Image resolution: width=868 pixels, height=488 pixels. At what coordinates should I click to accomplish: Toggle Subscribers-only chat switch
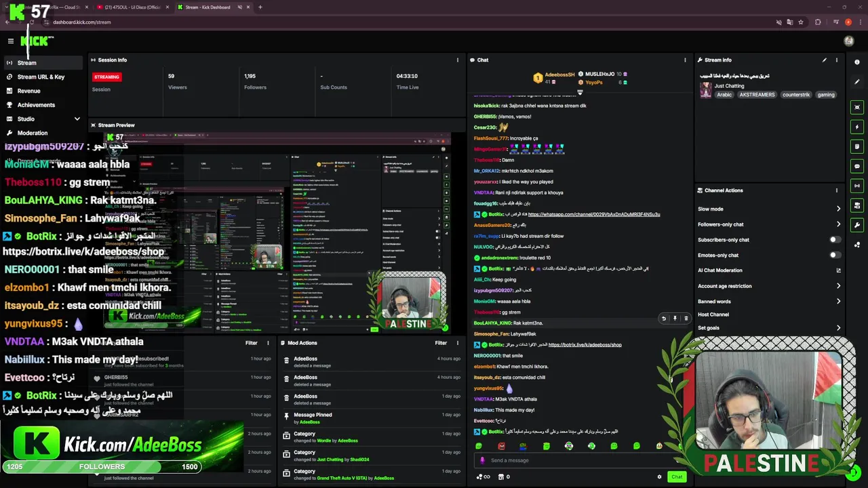pos(835,239)
